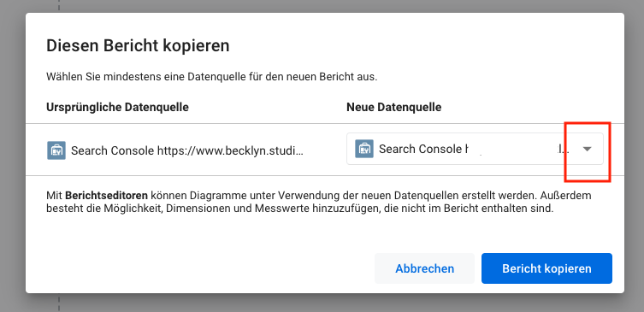Click the Bericht kopieren button
644x312 pixels.
[547, 268]
